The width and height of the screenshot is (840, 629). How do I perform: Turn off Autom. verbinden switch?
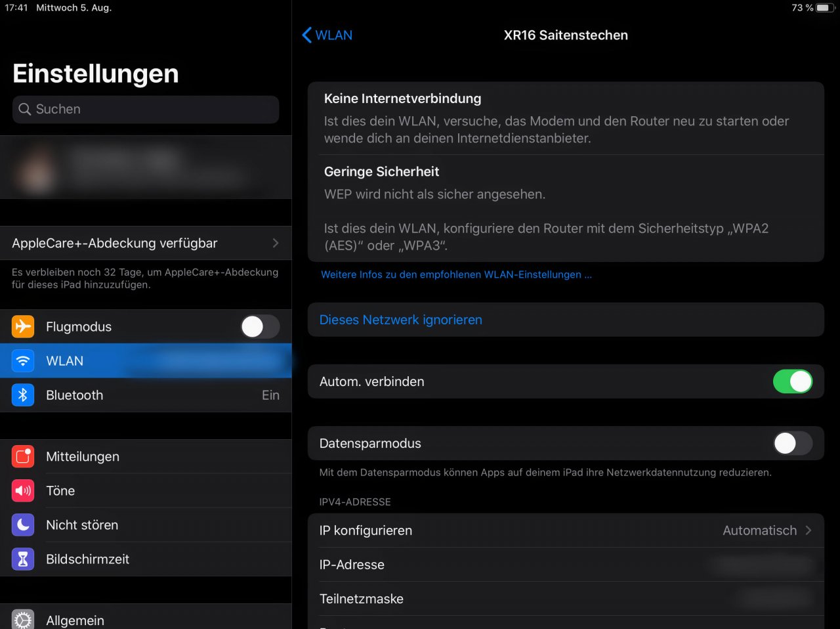click(793, 381)
